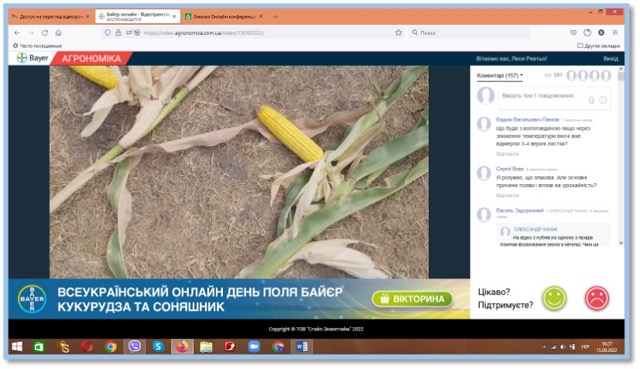The height and width of the screenshot is (369, 640).
Task: Click the comments scrollbar down arrow
Action: point(621,243)
